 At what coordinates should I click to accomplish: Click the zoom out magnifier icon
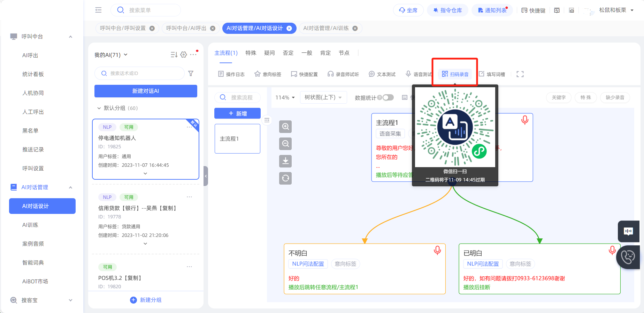pyautogui.click(x=285, y=144)
